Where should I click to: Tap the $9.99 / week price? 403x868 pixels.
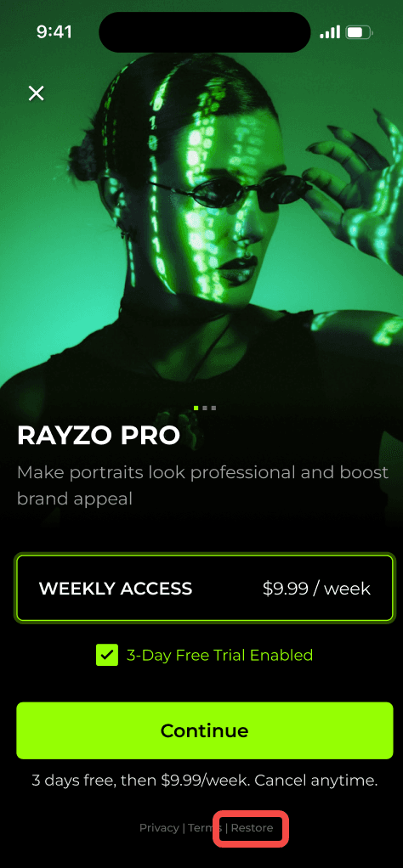[x=316, y=589]
